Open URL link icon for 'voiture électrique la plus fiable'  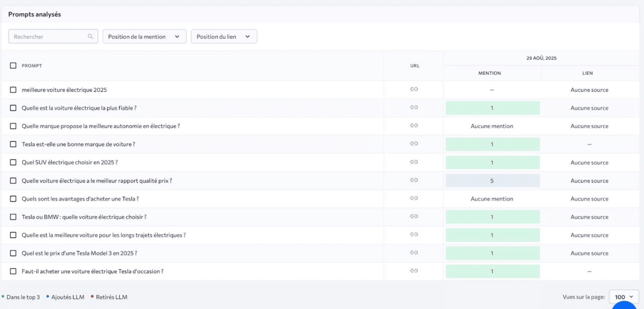tap(414, 107)
